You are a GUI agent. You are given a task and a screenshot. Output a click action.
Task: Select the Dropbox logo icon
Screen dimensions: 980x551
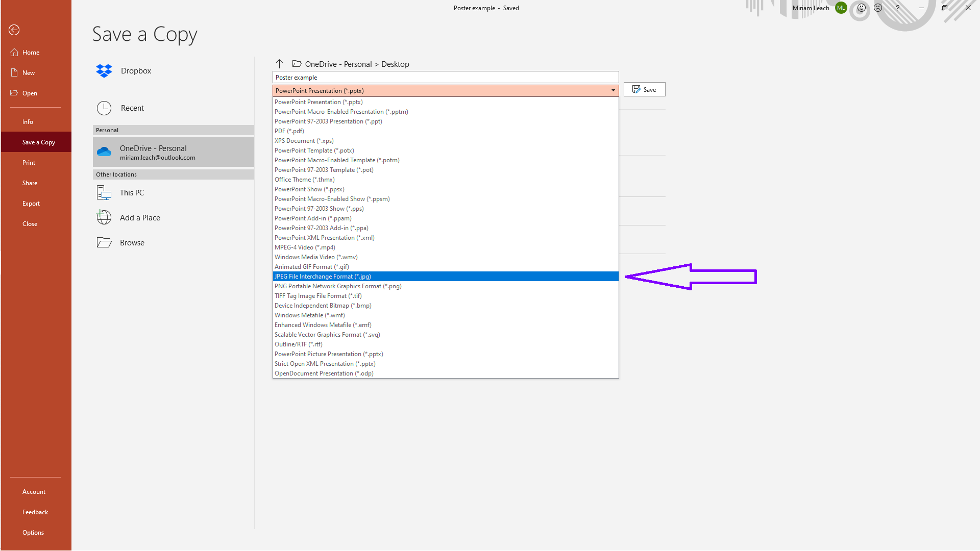(x=104, y=71)
